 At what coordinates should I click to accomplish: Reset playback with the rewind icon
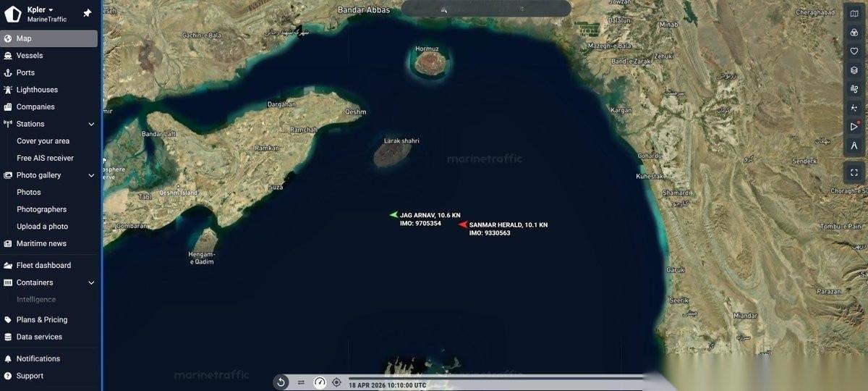(281, 382)
